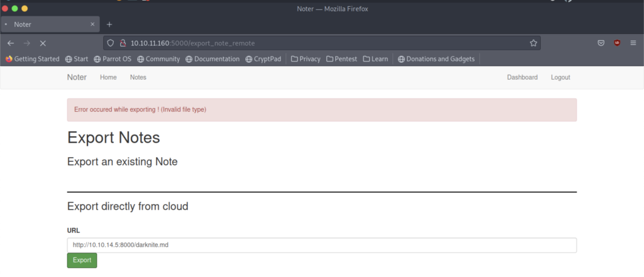Log out via the Logout link

click(560, 77)
